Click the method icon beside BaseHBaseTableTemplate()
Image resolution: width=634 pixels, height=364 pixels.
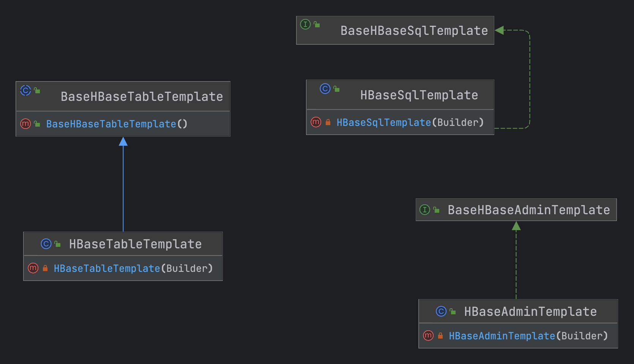25,124
